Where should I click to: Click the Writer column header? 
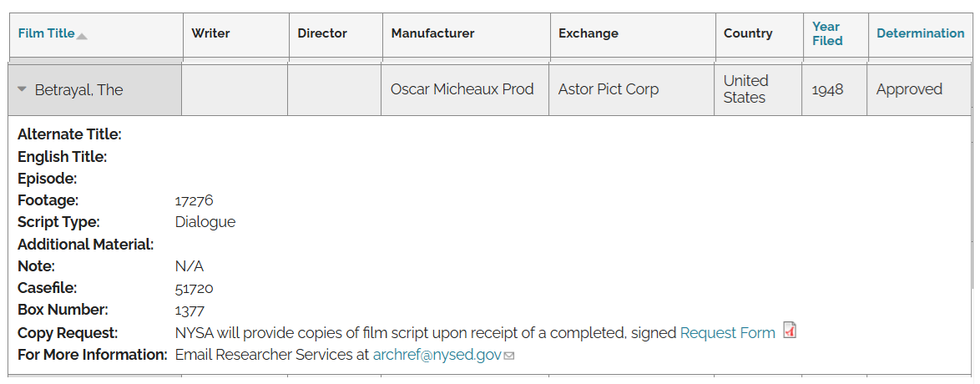210,33
